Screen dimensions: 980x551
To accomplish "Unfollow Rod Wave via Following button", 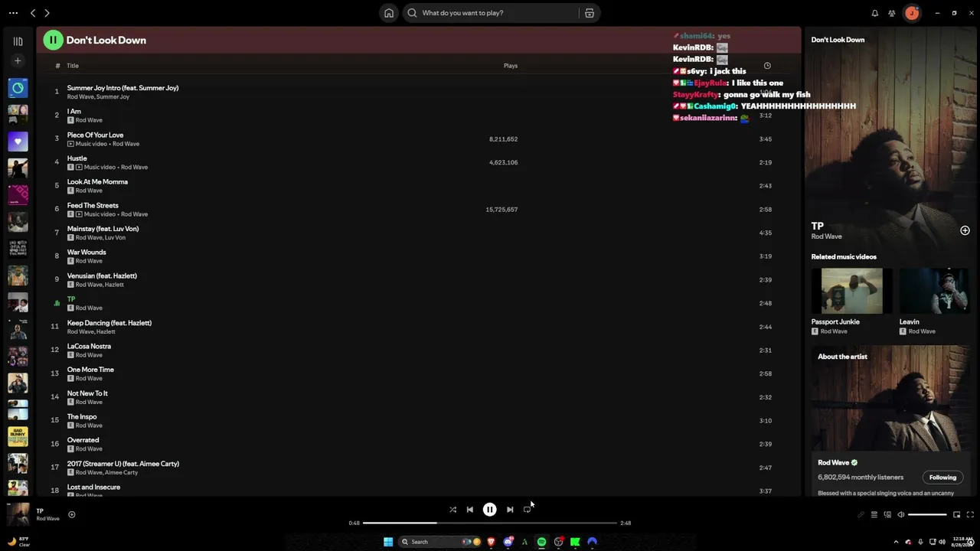I will click(x=942, y=478).
